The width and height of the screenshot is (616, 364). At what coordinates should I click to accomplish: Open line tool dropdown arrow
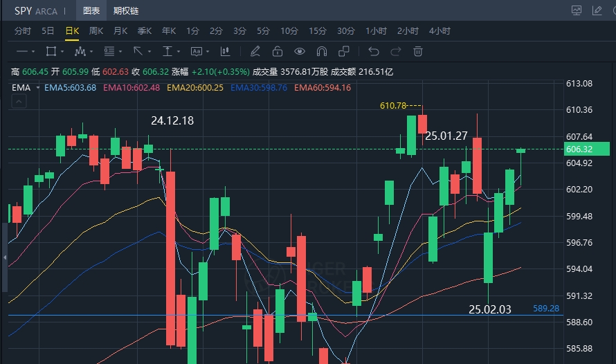pyautogui.click(x=33, y=52)
